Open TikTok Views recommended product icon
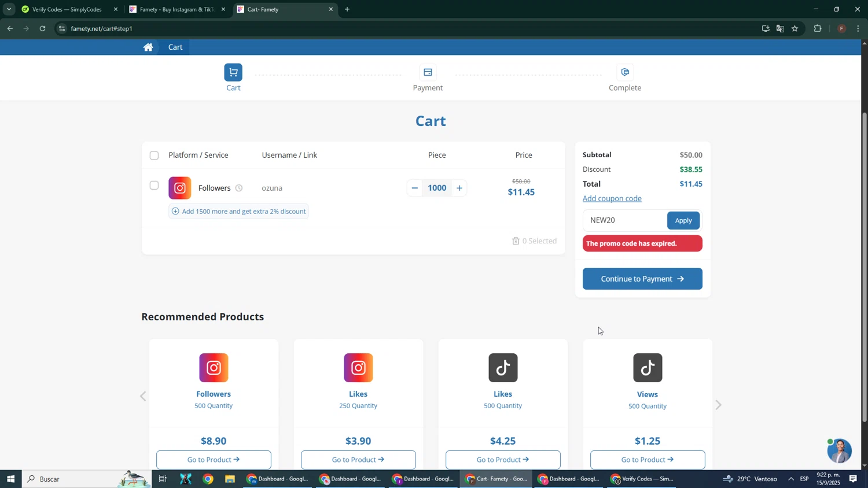868x488 pixels. [648, 368]
